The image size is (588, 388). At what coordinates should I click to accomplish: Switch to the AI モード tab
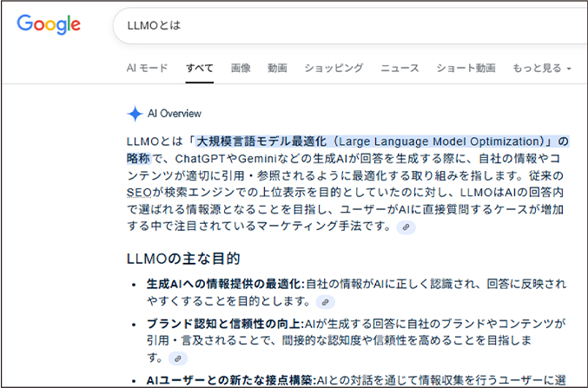pyautogui.click(x=147, y=68)
